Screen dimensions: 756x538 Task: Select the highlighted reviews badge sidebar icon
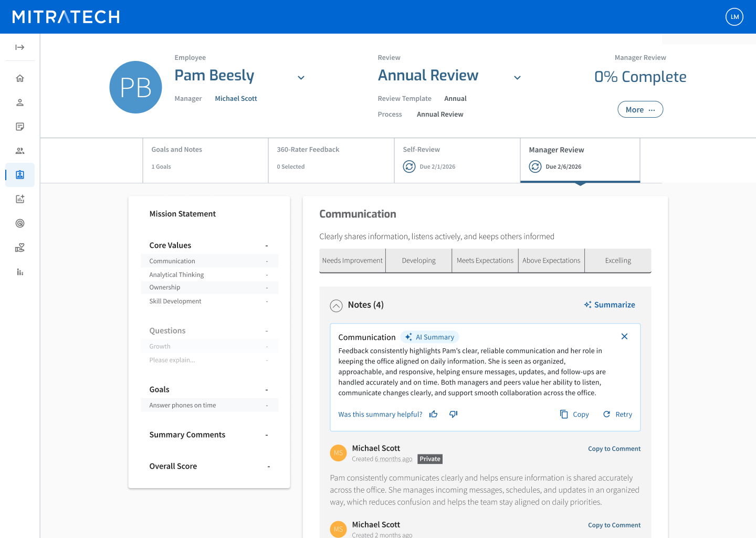pyautogui.click(x=20, y=175)
